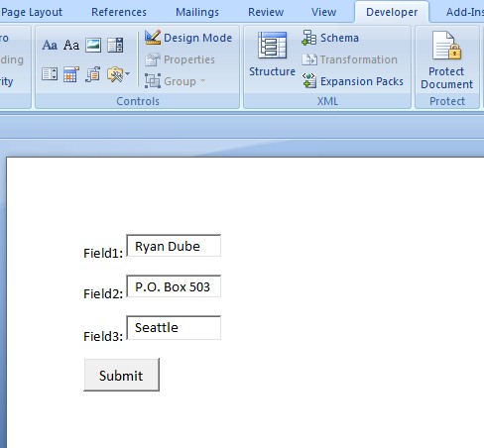Select the Developer tab

click(392, 12)
